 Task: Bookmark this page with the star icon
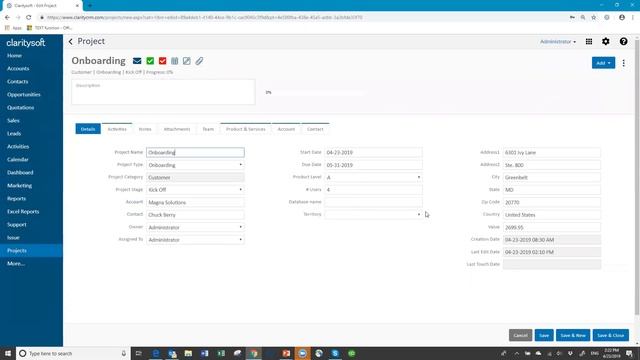[594, 18]
